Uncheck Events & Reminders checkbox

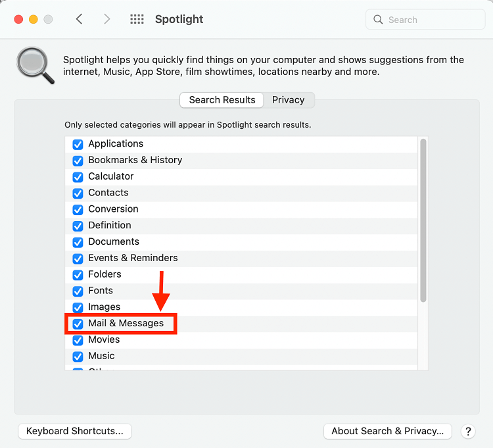pyautogui.click(x=78, y=259)
